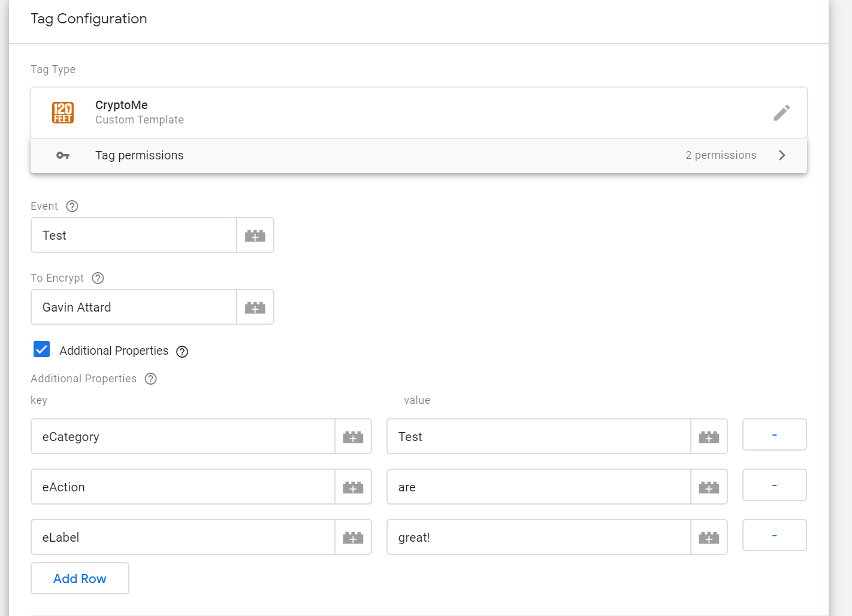Screen dimensions: 852x616
Task: Edit the CryptoMe template with pencil icon
Action: tap(782, 113)
